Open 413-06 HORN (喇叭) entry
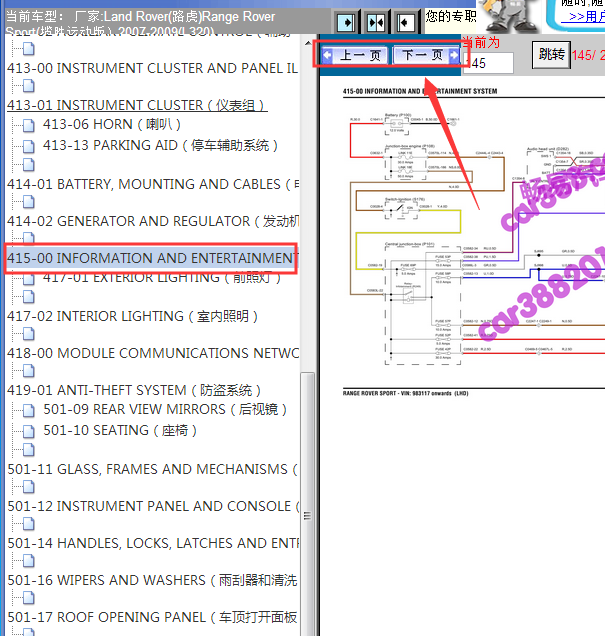 click(112, 124)
